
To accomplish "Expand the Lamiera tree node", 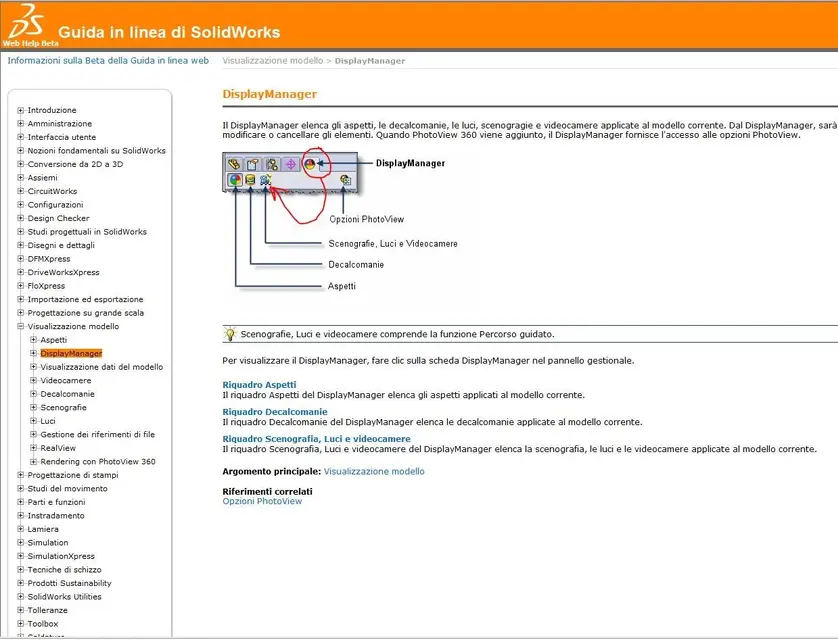I will [20, 529].
